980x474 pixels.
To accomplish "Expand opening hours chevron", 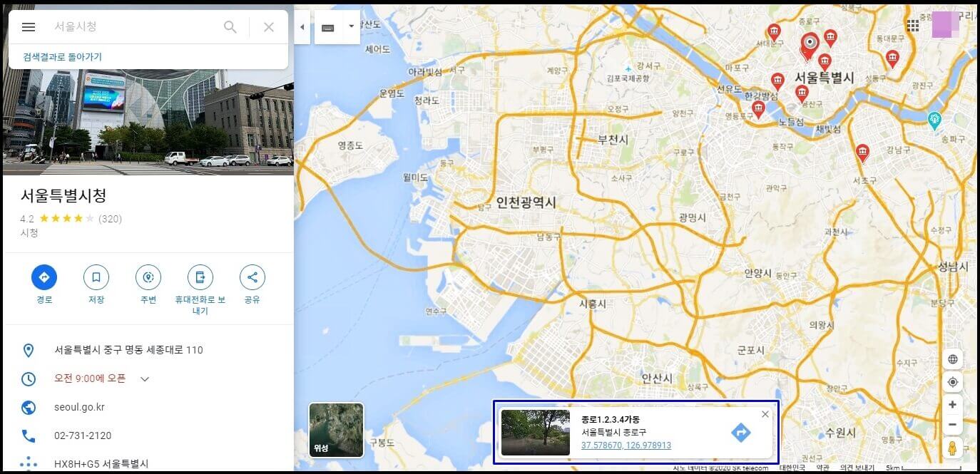I will (145, 379).
